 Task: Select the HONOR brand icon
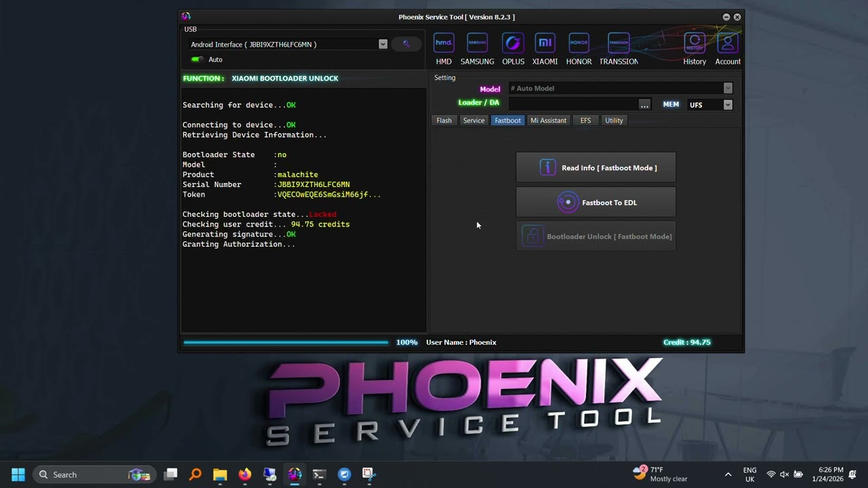(x=578, y=43)
